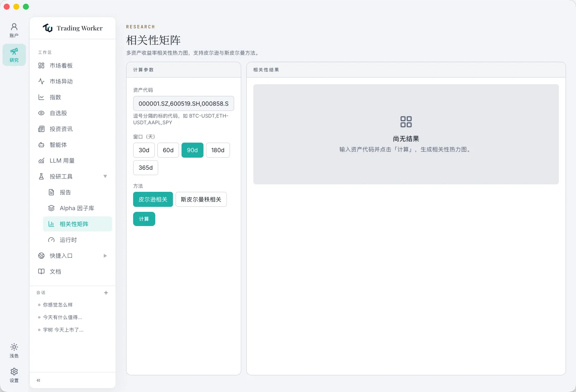Click the 自选股 eye icon

coord(41,113)
